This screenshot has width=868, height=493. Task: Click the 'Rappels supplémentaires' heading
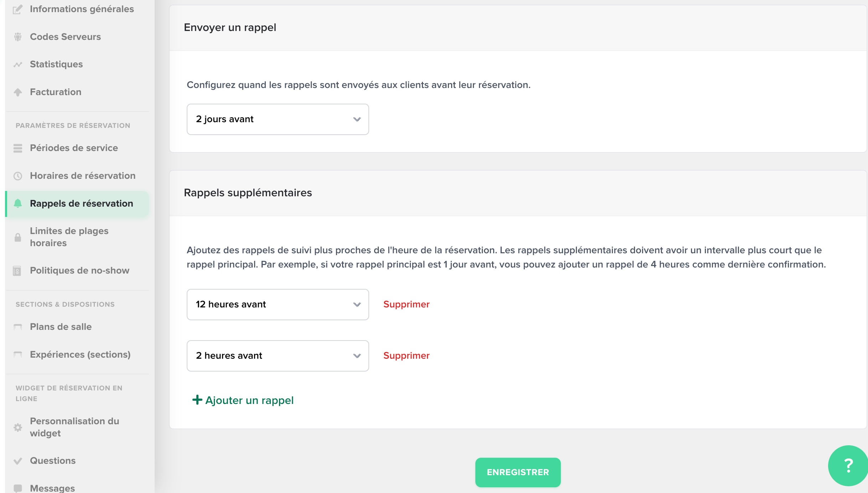248,193
